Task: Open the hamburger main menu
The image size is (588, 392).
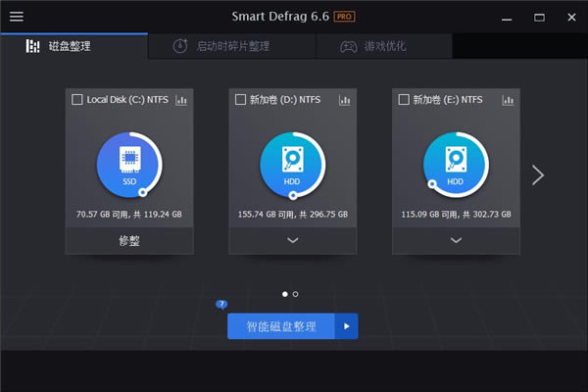Action: click(x=16, y=17)
